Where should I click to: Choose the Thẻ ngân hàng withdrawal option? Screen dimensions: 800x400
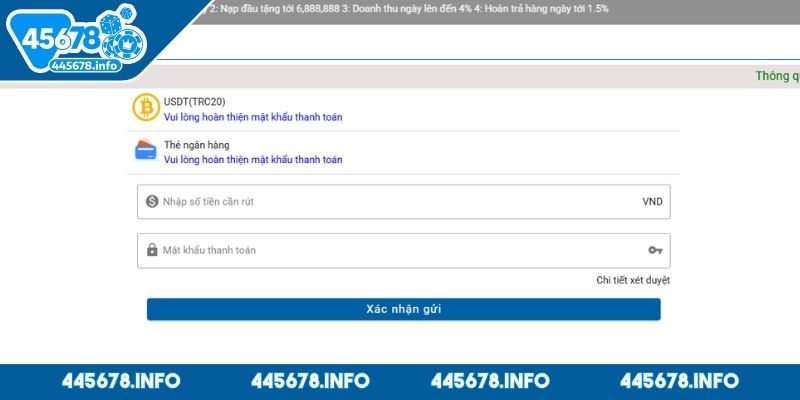[196, 145]
